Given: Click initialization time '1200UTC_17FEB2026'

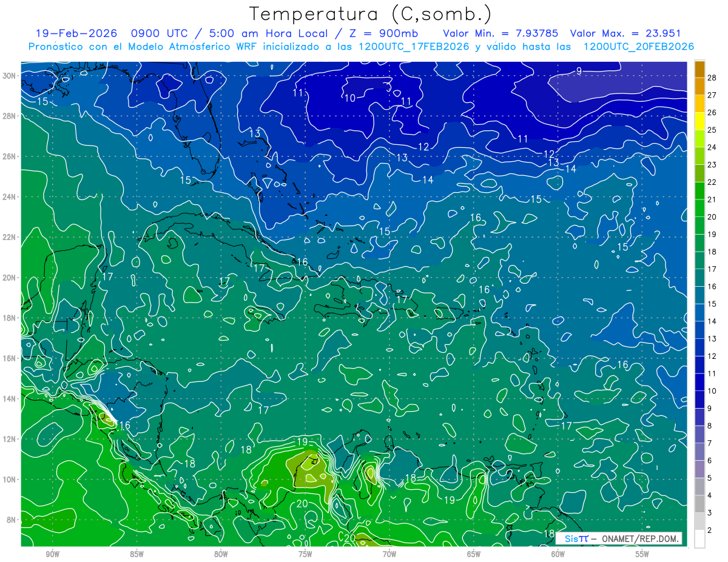Looking at the screenshot, I should 414,47.
